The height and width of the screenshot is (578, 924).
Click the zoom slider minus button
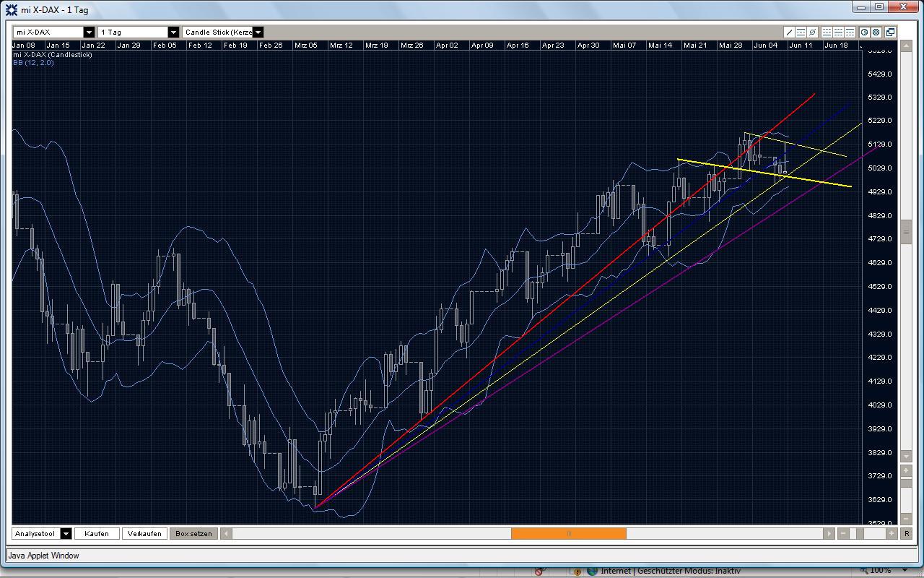tap(843, 533)
